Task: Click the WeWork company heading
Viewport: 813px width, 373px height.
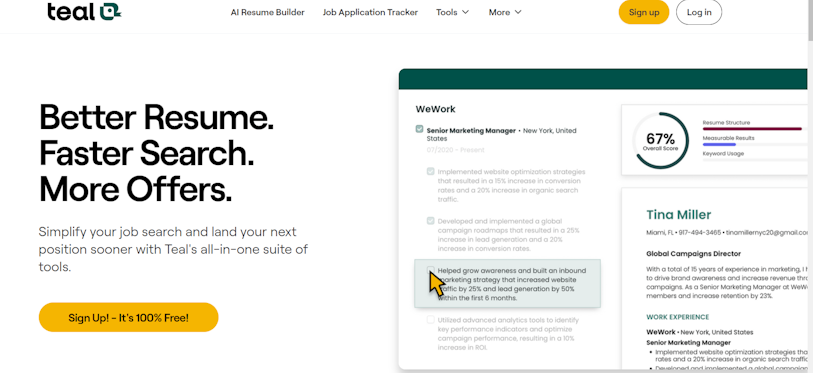Action: click(x=436, y=109)
